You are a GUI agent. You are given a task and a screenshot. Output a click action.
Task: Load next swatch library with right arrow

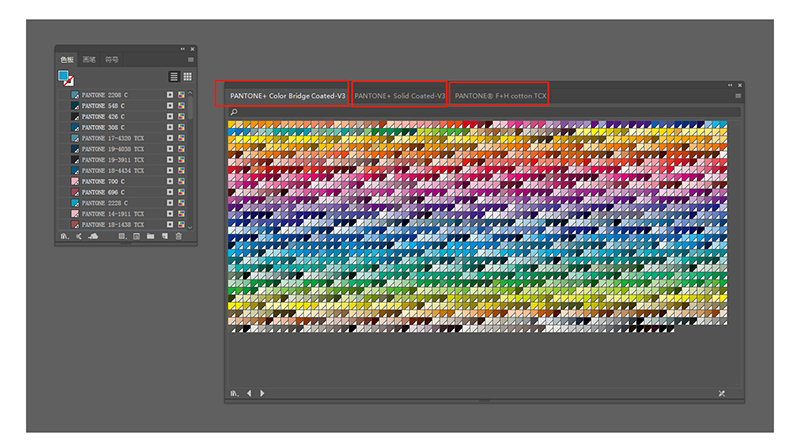coord(262,393)
